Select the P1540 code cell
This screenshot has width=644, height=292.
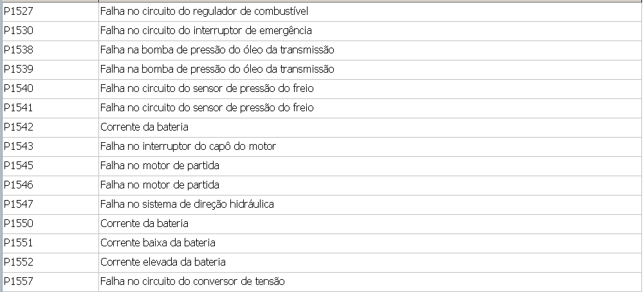tap(19, 89)
